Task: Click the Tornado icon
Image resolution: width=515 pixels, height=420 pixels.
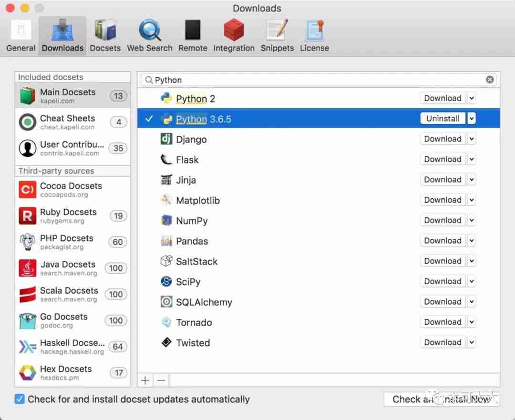Action: coord(166,322)
